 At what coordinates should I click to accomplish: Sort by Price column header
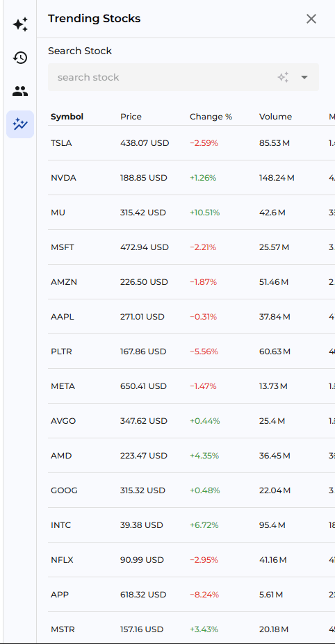pos(131,117)
